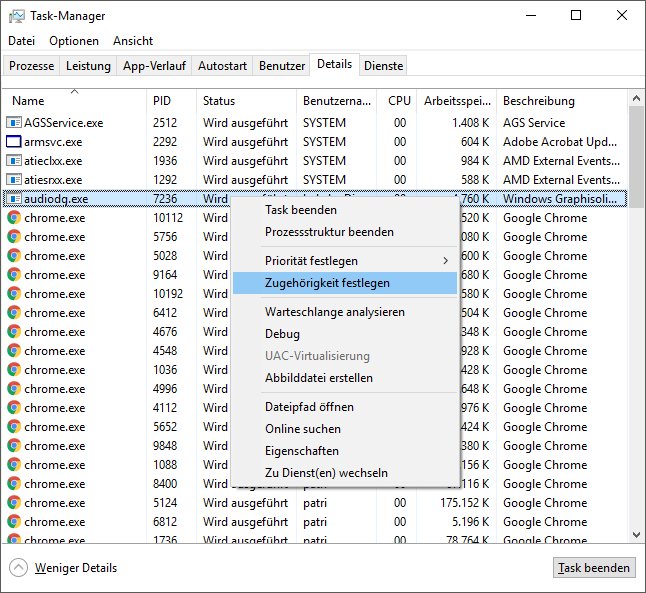Viewport: 646px width, 593px height.
Task: Click Chrome icon of PID 5756 row
Action: (14, 237)
